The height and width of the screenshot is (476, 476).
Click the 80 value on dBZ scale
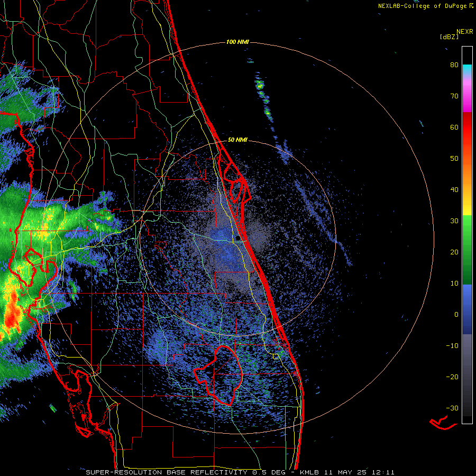point(454,65)
